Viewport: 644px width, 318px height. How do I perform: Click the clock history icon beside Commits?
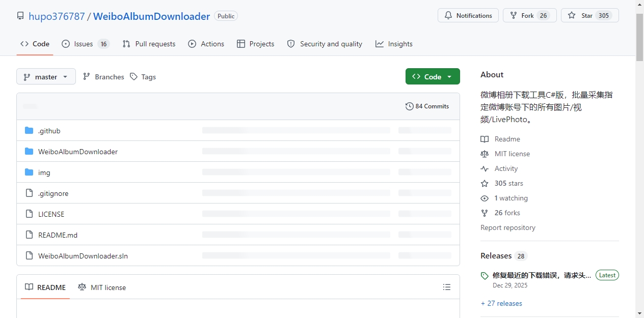point(409,106)
